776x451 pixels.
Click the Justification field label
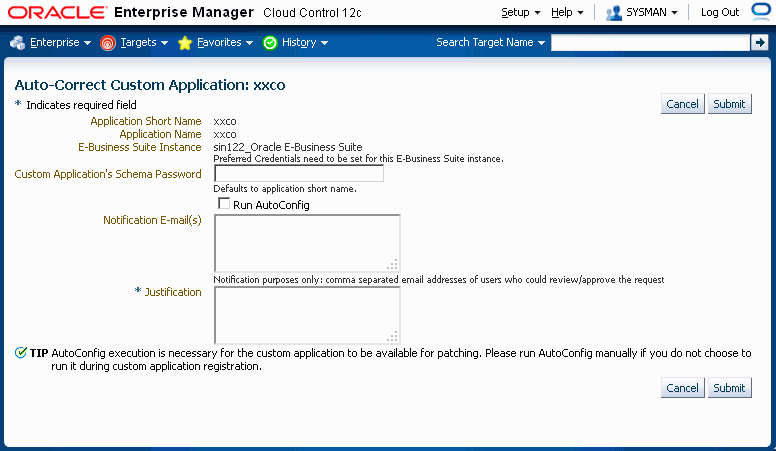(173, 292)
